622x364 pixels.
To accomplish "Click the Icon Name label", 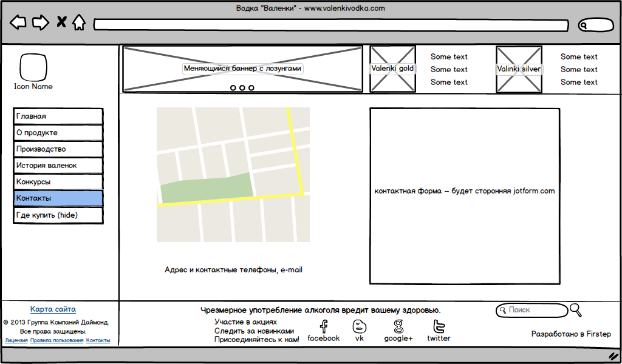I will [33, 86].
